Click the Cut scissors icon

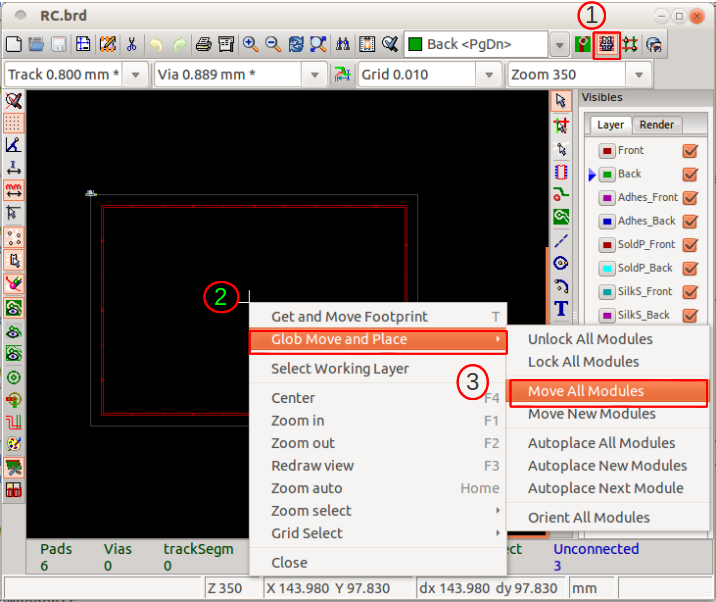click(x=132, y=44)
